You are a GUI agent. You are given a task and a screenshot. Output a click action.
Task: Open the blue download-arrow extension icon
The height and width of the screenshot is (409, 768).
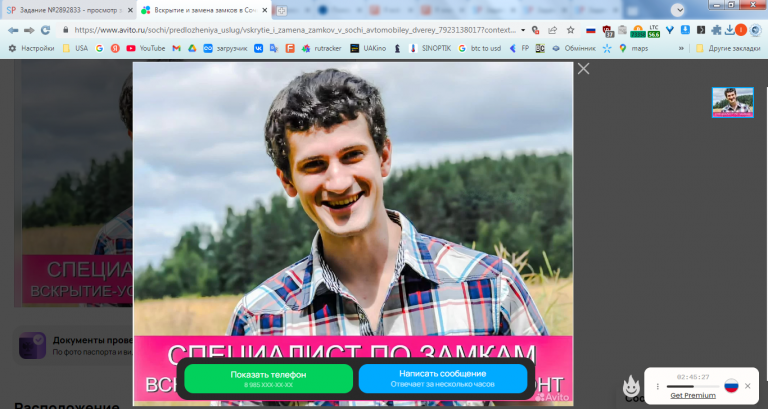685,30
